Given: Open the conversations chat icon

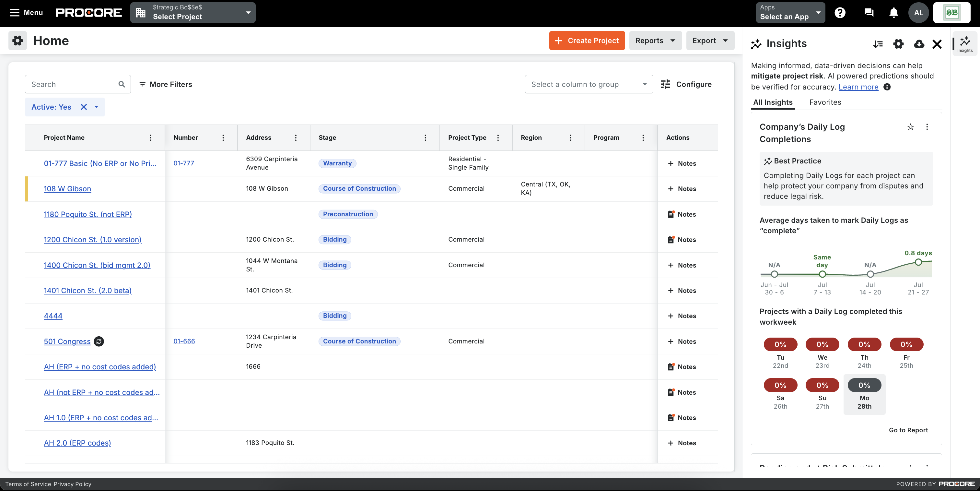Looking at the screenshot, I should point(868,13).
